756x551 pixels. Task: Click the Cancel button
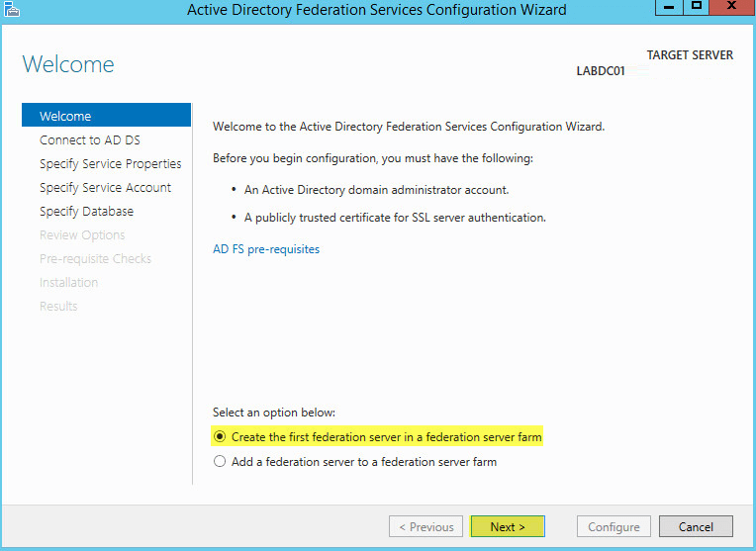[x=696, y=526]
